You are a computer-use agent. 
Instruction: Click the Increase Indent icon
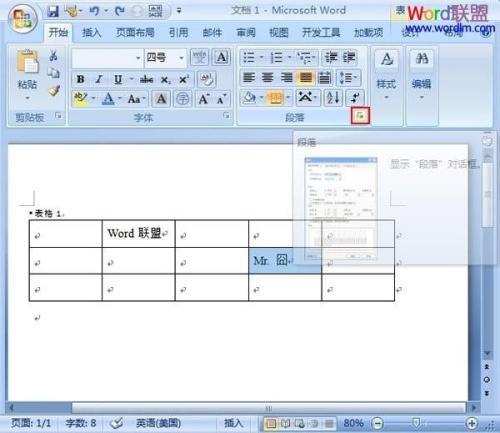click(x=349, y=58)
